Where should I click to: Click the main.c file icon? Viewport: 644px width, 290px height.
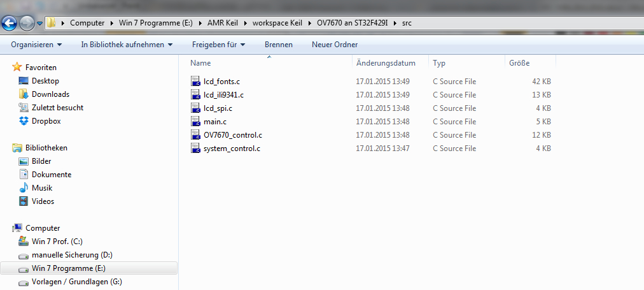pos(196,121)
